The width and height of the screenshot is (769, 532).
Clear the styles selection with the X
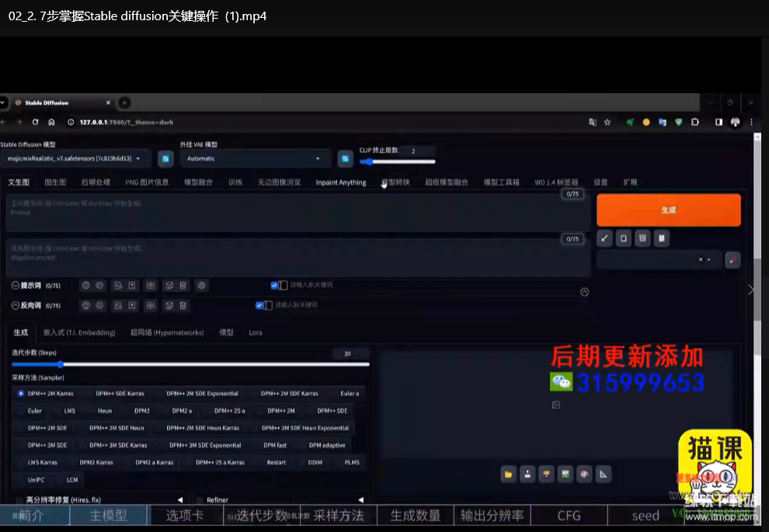(701, 260)
